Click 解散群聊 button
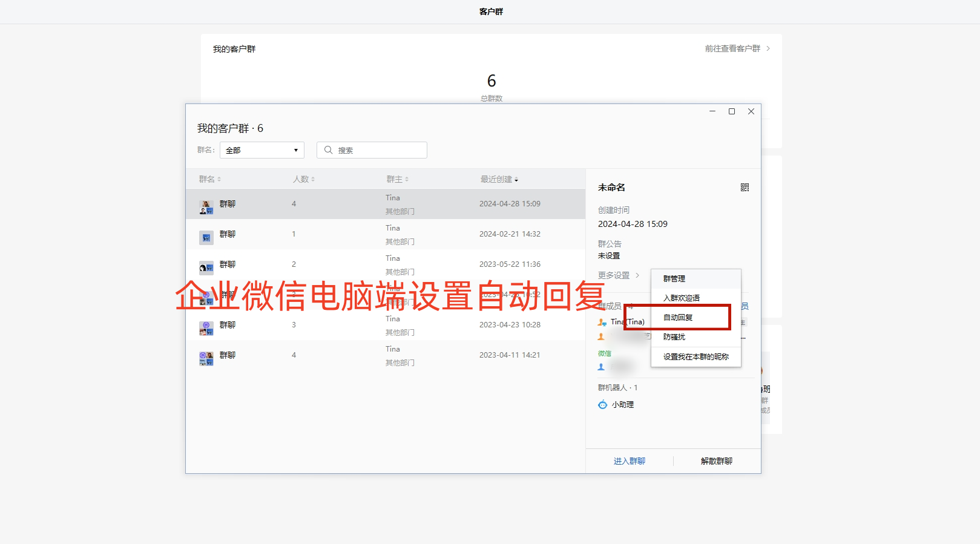The image size is (980, 544). coord(717,461)
